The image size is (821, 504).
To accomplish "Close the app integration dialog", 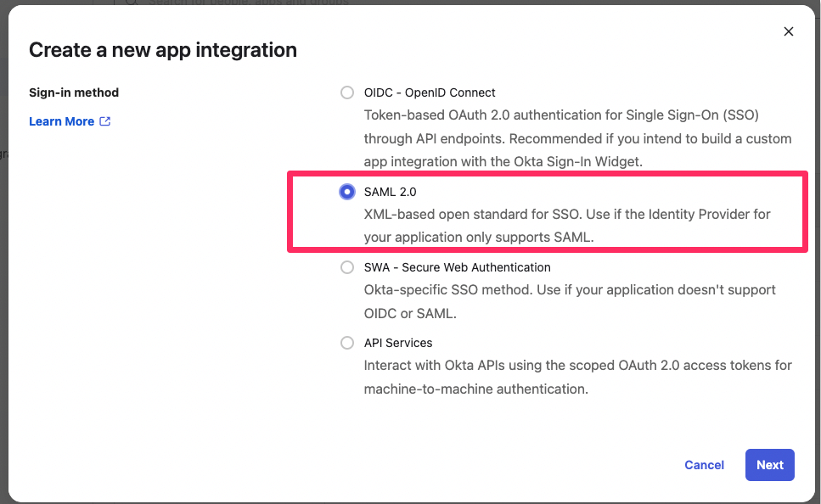I will pyautogui.click(x=788, y=31).
